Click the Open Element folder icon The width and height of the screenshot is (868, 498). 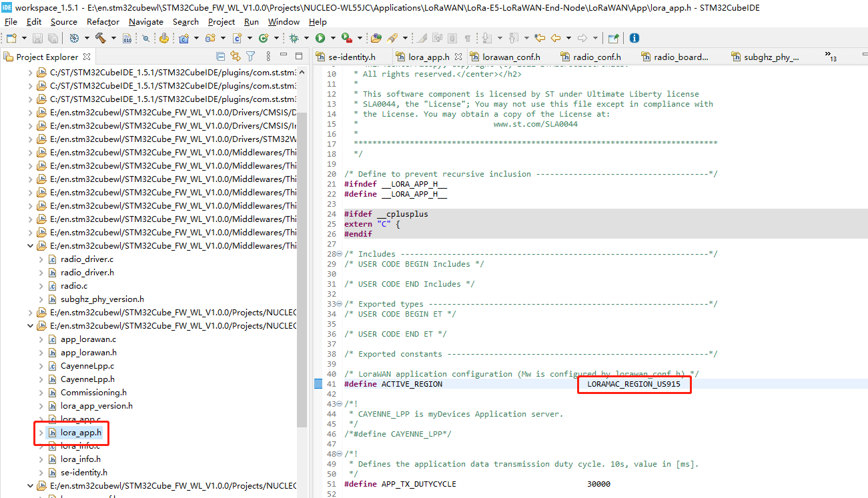(376, 38)
